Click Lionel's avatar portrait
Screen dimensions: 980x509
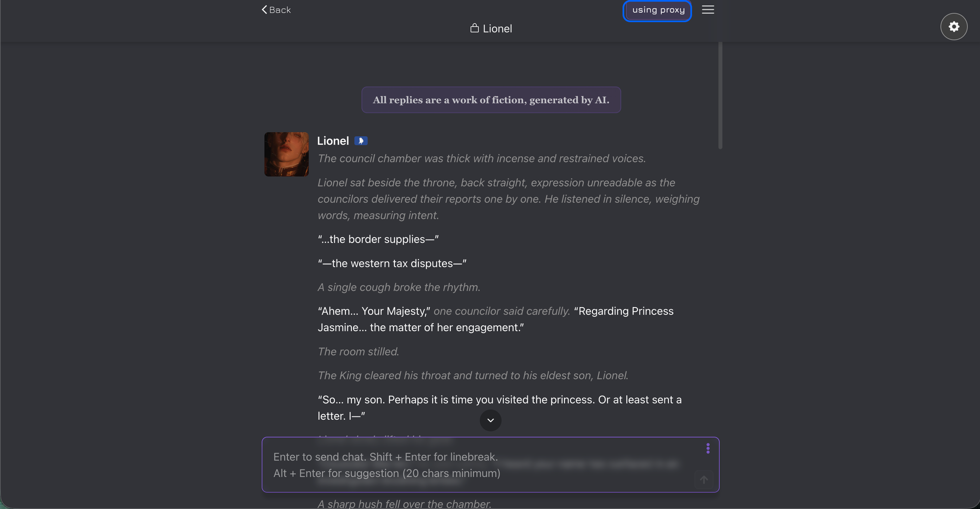pyautogui.click(x=286, y=154)
